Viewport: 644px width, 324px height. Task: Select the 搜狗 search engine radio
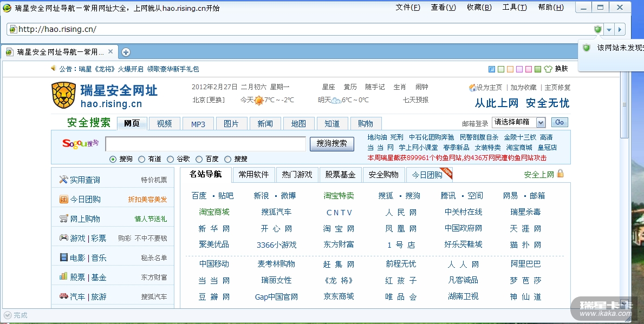point(113,159)
